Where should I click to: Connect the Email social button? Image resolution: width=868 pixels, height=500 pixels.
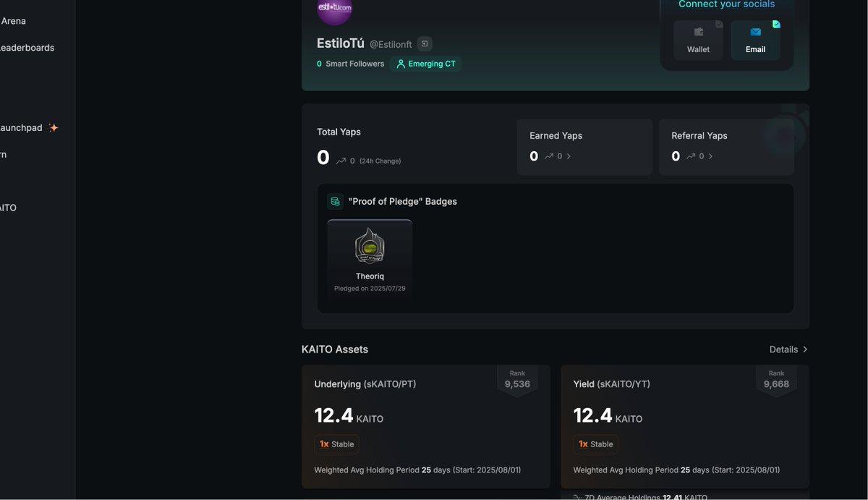pyautogui.click(x=755, y=40)
